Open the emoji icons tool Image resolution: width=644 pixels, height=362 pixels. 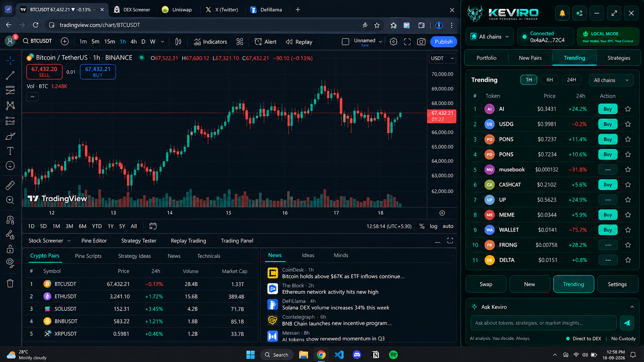click(10, 166)
